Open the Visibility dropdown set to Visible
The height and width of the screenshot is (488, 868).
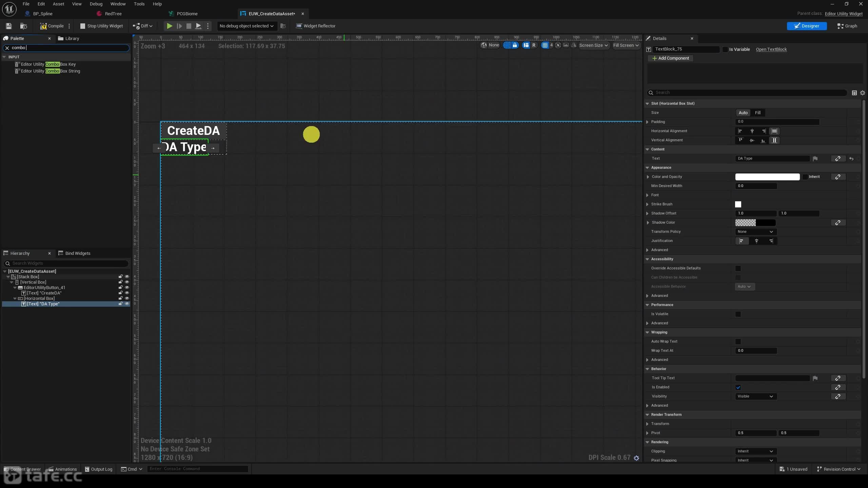pyautogui.click(x=755, y=396)
